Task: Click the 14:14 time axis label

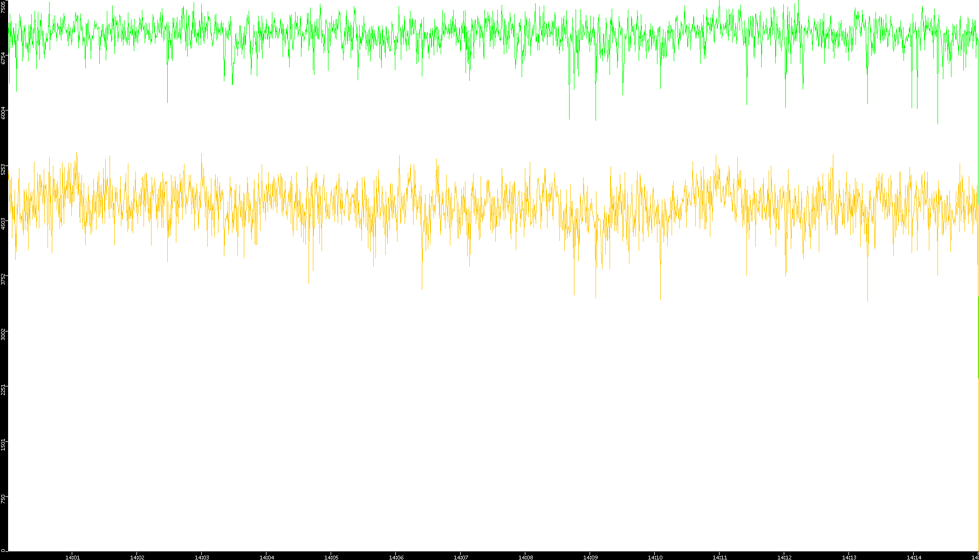Action: tap(914, 557)
